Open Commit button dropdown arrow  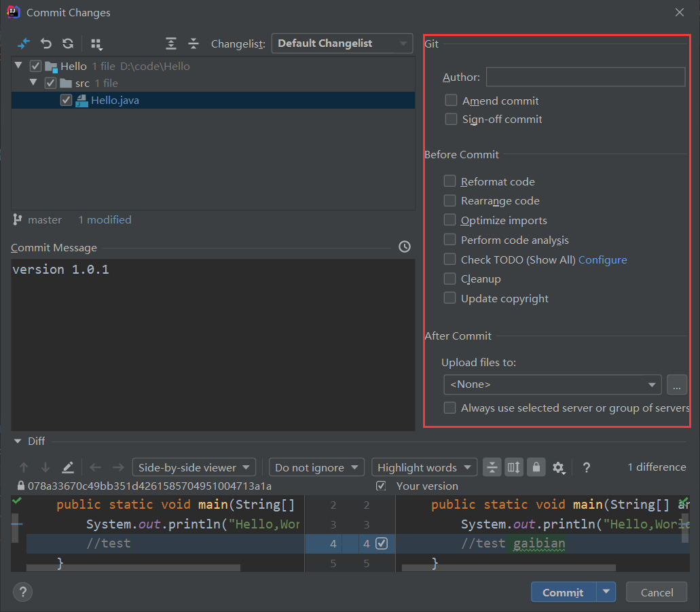click(606, 592)
